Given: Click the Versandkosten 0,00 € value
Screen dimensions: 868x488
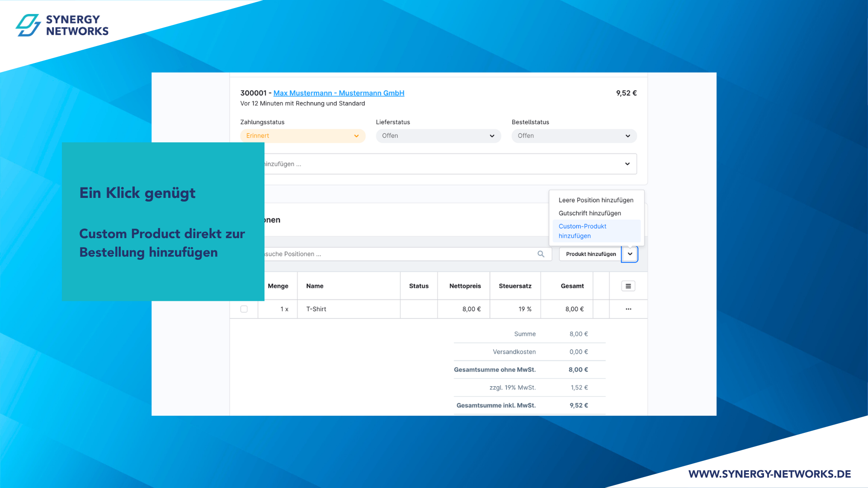Looking at the screenshot, I should pyautogui.click(x=579, y=352).
